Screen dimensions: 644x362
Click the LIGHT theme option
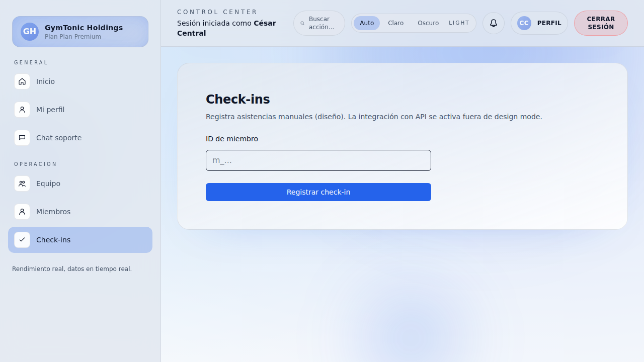[x=459, y=23]
